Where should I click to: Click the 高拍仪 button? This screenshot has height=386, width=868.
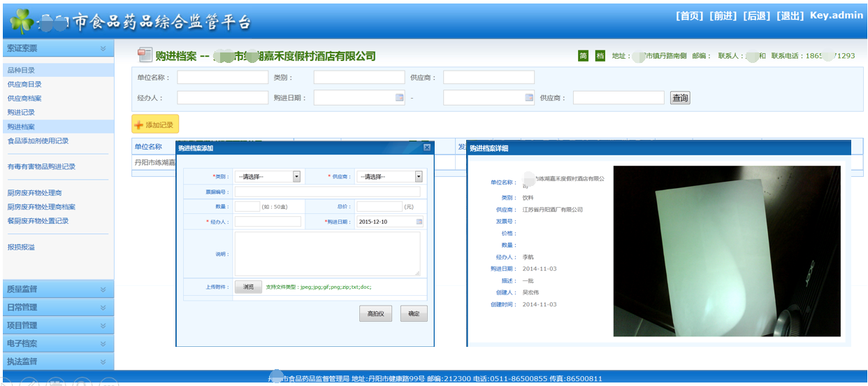[x=375, y=314]
